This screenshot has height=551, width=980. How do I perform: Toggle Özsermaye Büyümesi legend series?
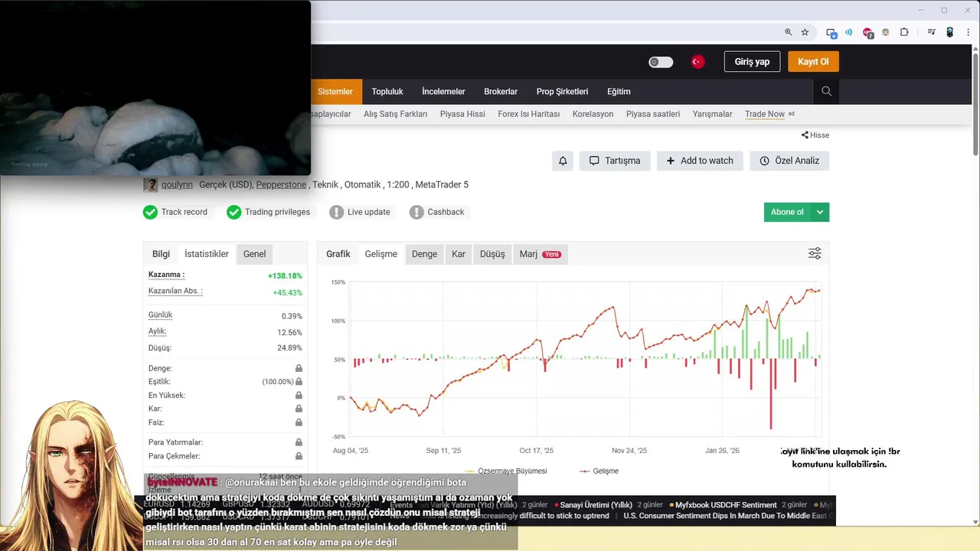point(506,471)
